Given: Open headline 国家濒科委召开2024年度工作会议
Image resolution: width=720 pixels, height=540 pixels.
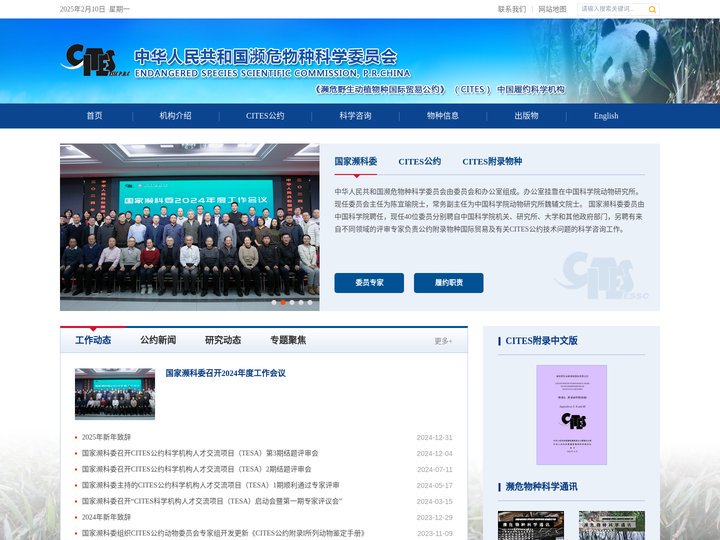Looking at the screenshot, I should (x=225, y=373).
